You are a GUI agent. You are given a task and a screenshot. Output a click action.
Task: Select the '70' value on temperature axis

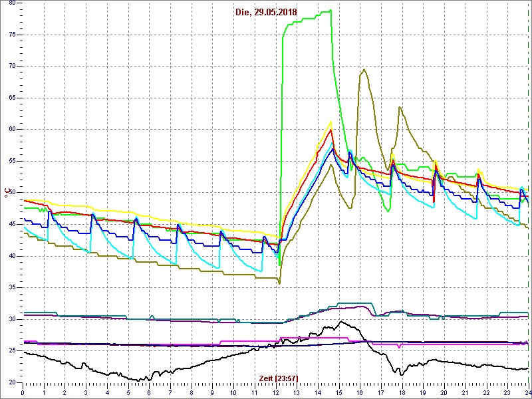click(11, 66)
